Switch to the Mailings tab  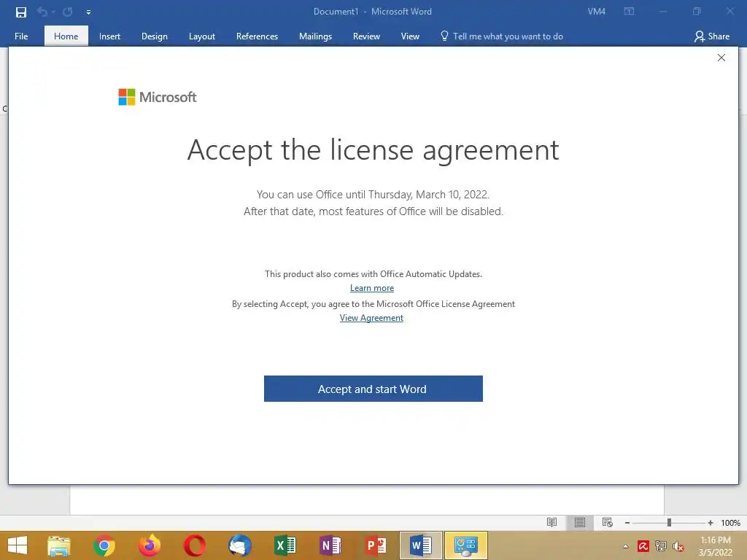point(315,36)
